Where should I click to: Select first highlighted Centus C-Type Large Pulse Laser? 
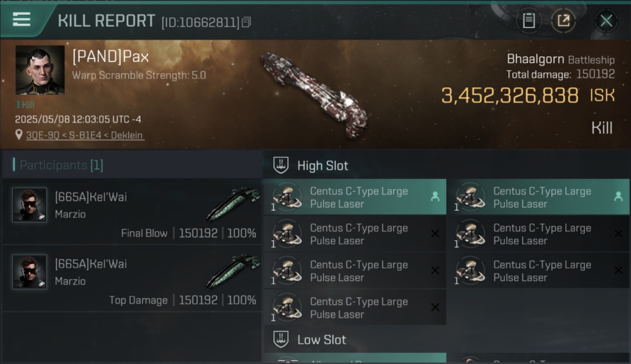click(x=355, y=197)
